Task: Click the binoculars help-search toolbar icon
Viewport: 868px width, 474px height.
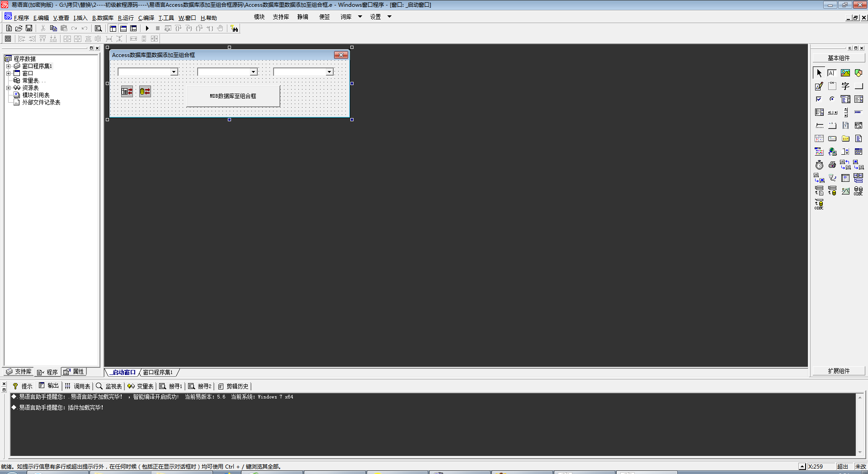Action: (x=234, y=28)
